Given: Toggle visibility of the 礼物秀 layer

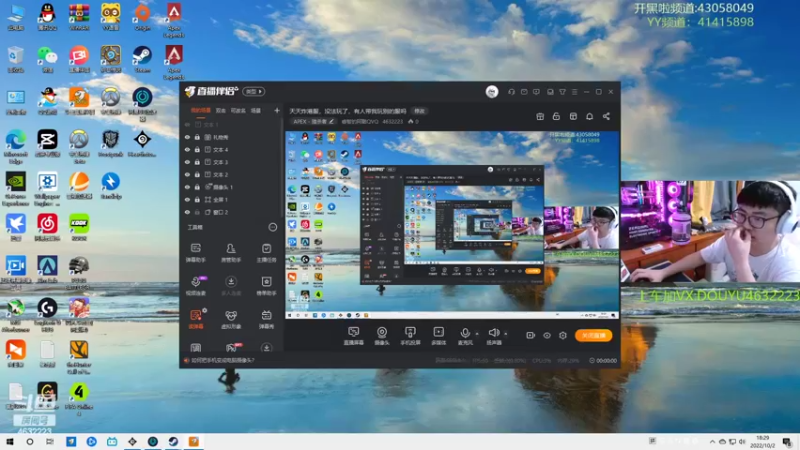Looking at the screenshot, I should click(187, 137).
